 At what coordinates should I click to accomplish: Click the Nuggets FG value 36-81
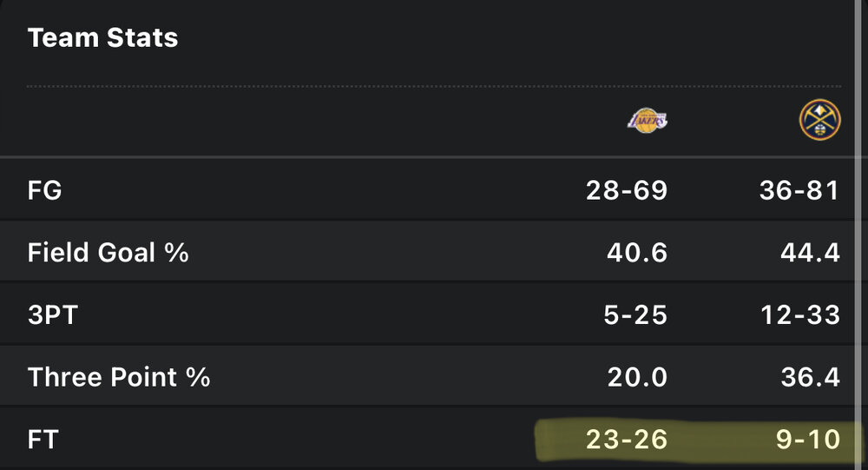[799, 190]
